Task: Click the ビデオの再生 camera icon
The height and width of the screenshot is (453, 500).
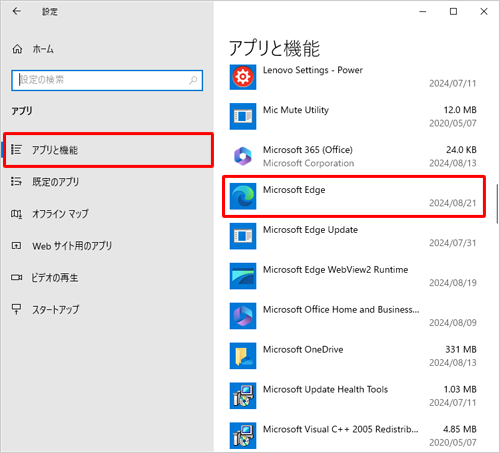Action: [x=16, y=277]
